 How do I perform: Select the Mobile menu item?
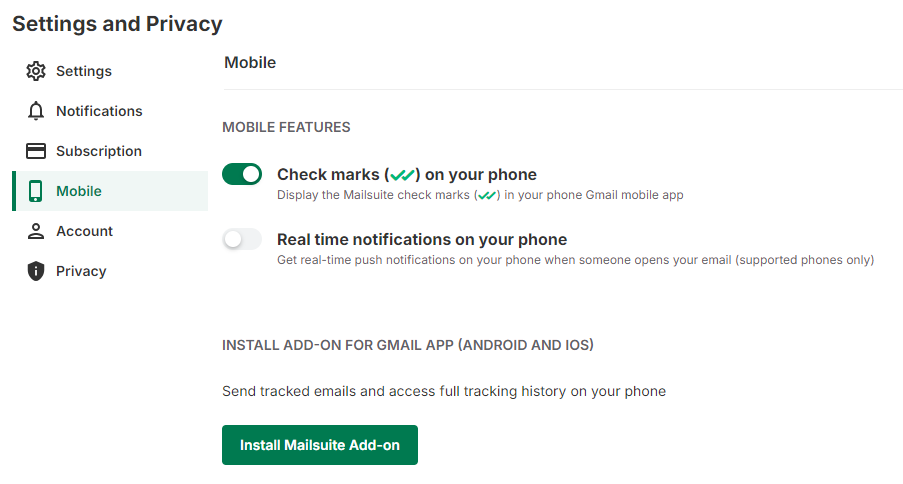[79, 191]
